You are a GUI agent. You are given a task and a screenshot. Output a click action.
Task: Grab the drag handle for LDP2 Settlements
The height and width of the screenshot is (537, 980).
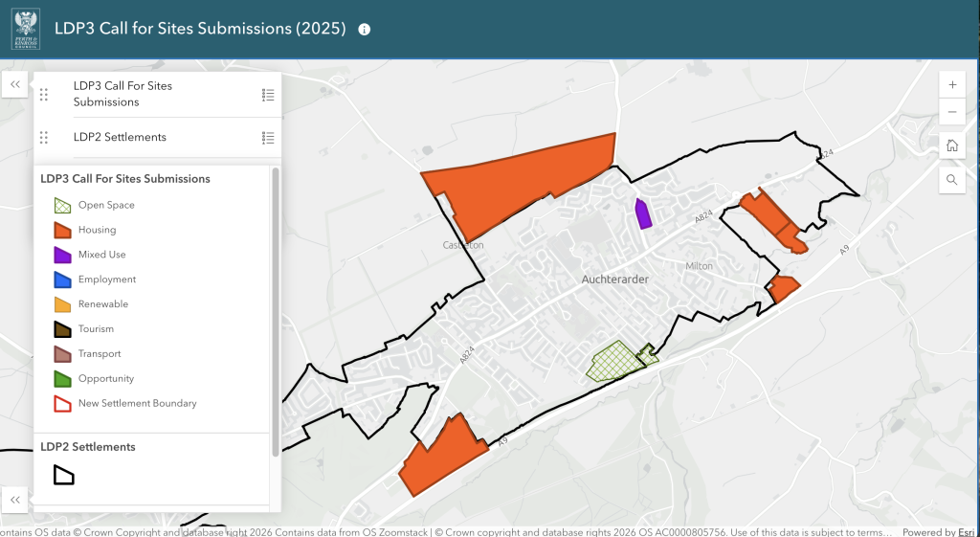click(x=44, y=138)
